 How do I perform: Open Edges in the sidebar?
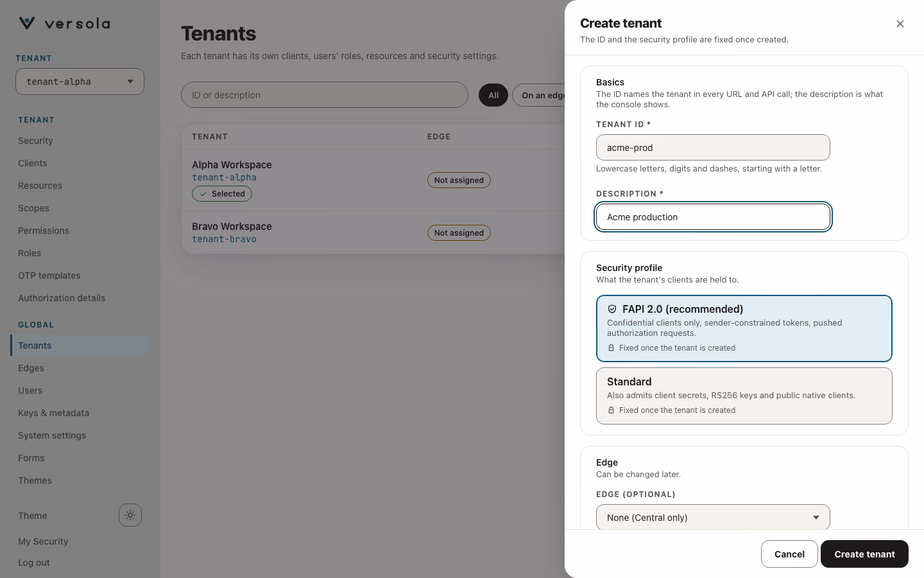tap(31, 368)
